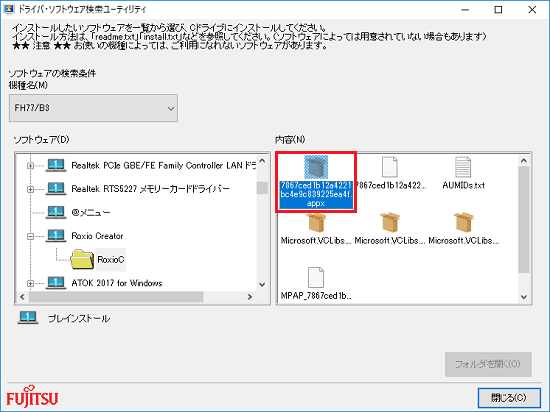Click the Realtek PCIe GBE/FE Family Controller label
This screenshot has height=412, width=550.
point(164,165)
